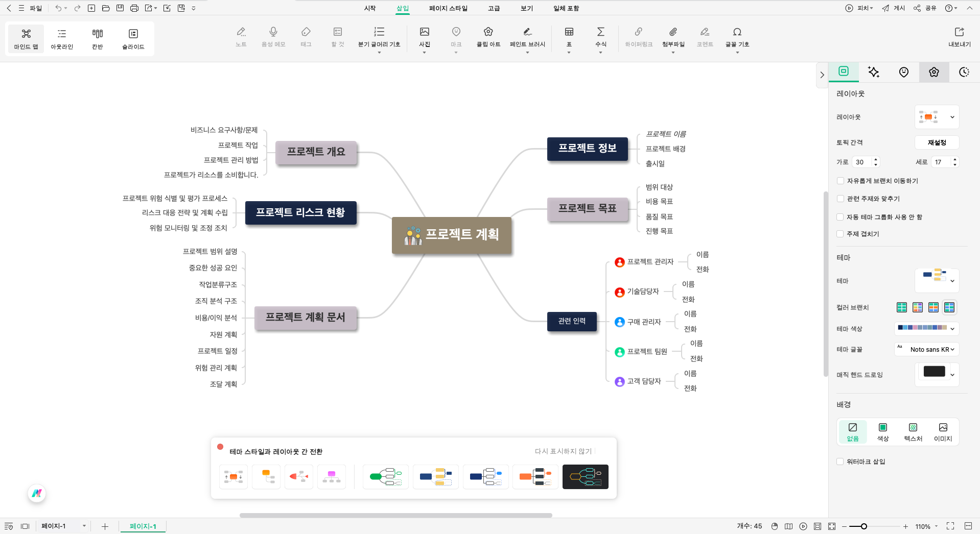The height and width of the screenshot is (534, 980).
Task: Check the 주제 겹치기 option
Action: [840, 234]
